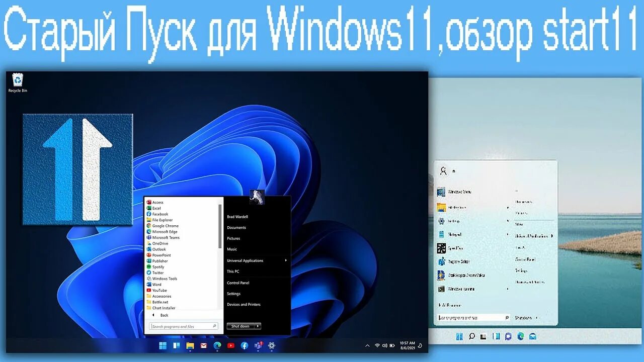Expand the Accessories folder
This screenshot has width=644, height=362.
(x=159, y=296)
